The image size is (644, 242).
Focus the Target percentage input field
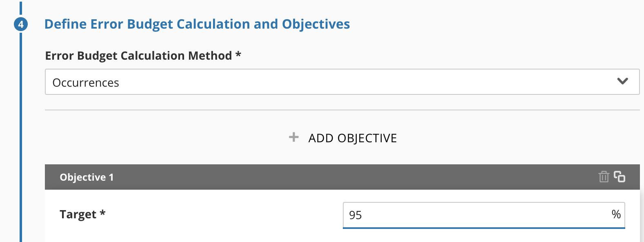pyautogui.click(x=484, y=215)
